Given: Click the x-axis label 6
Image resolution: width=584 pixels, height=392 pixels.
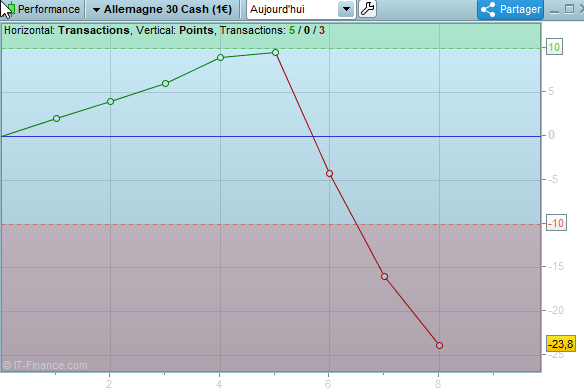Looking at the screenshot, I should 328,384.
